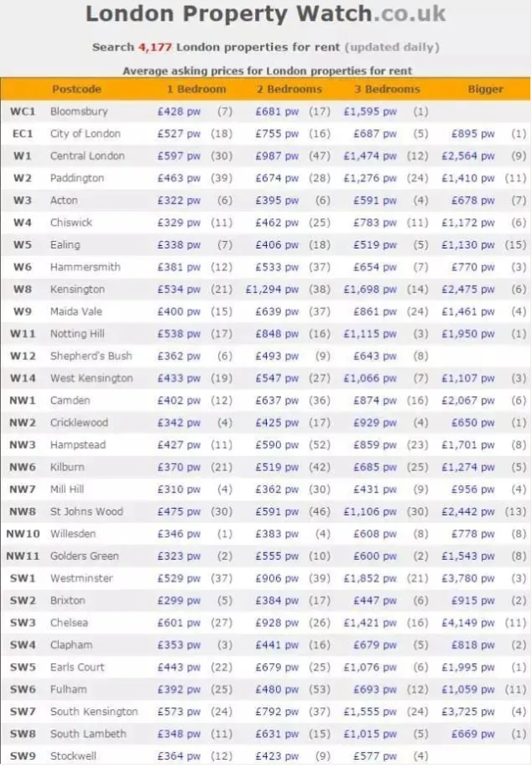Click the Bigger column header
Viewport: 532px width, 768px height.
click(486, 89)
